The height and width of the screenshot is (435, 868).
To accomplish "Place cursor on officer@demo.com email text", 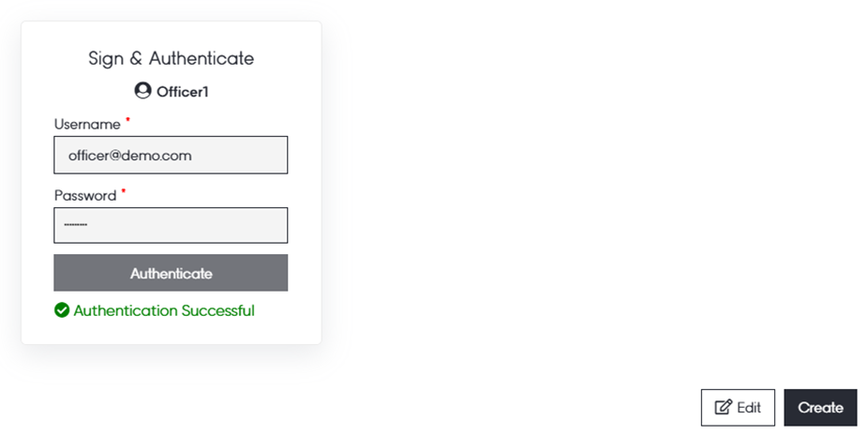I will point(130,156).
